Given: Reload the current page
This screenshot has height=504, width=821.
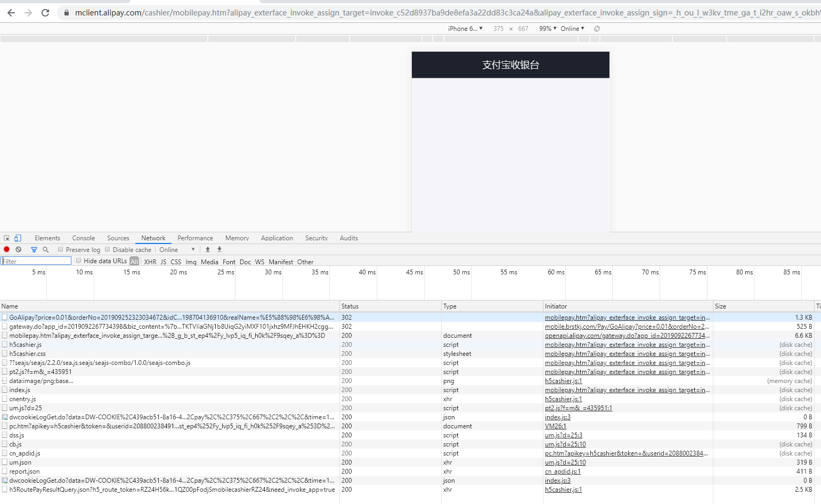Looking at the screenshot, I should click(x=45, y=13).
